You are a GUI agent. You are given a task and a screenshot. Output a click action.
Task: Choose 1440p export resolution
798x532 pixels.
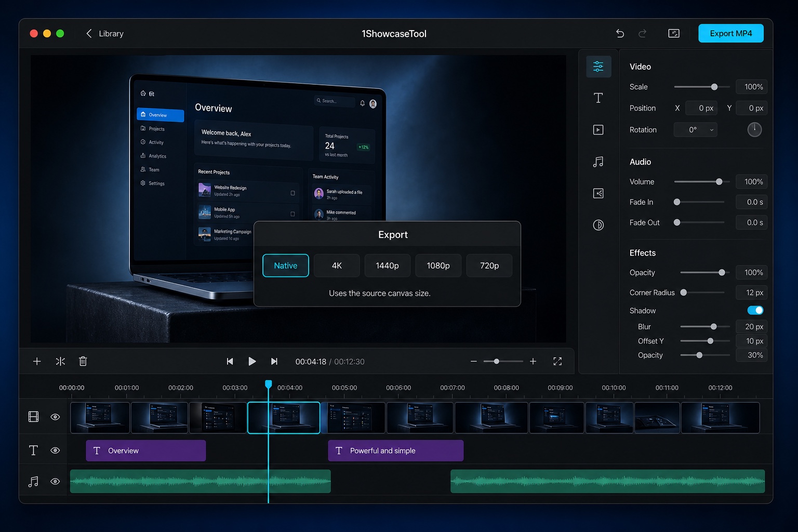pyautogui.click(x=388, y=265)
